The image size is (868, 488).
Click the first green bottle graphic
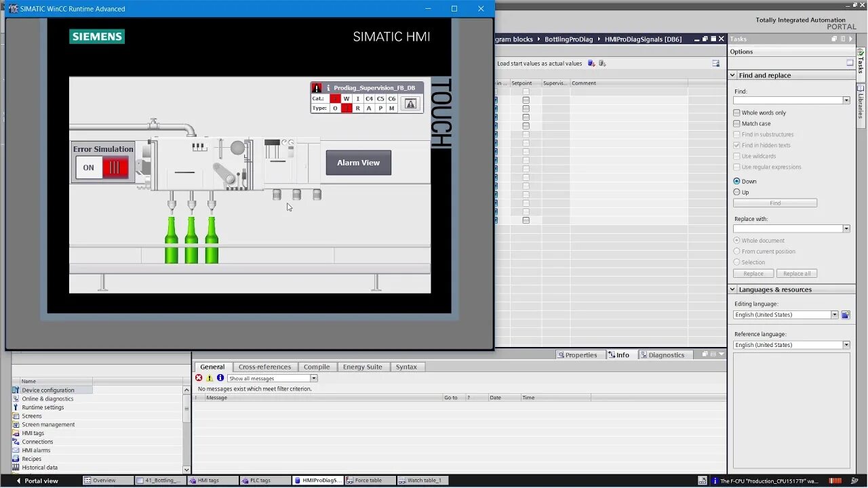172,240
